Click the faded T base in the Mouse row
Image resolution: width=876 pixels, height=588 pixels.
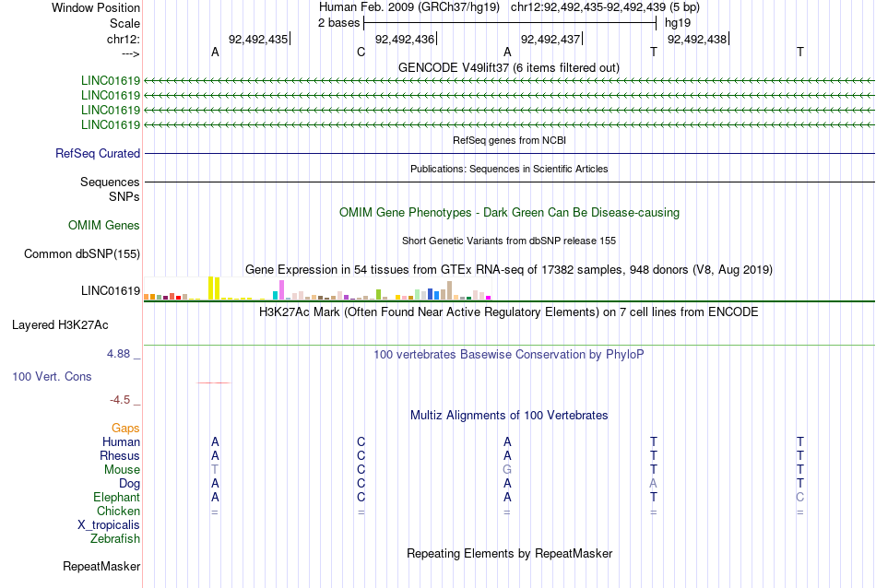click(x=215, y=470)
